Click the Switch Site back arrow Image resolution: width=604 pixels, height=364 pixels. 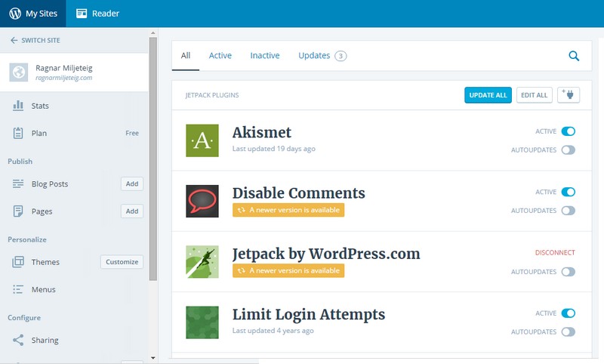pyautogui.click(x=14, y=40)
